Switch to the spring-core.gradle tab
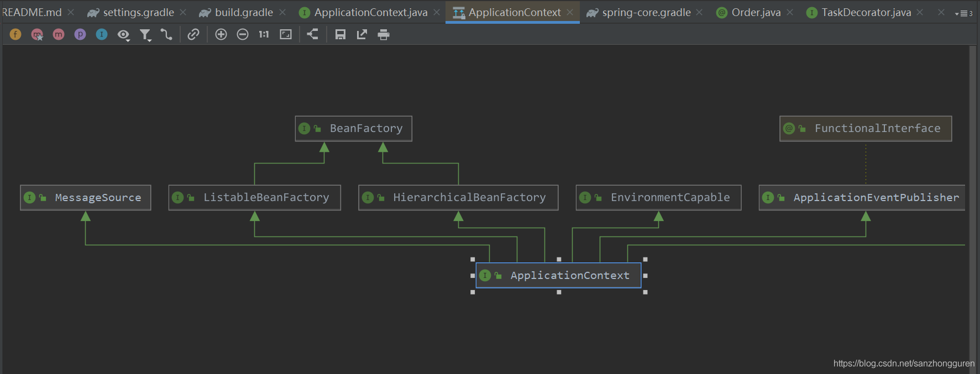Image resolution: width=980 pixels, height=374 pixels. [646, 13]
